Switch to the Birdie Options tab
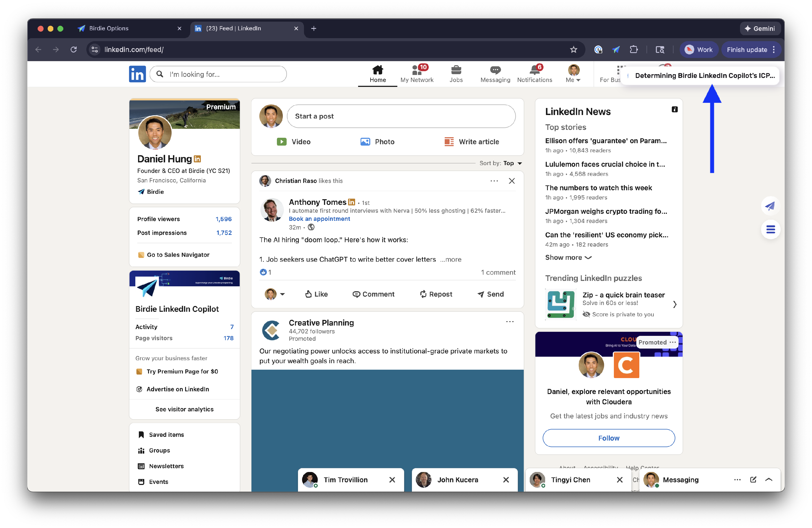This screenshot has height=528, width=812. [109, 28]
